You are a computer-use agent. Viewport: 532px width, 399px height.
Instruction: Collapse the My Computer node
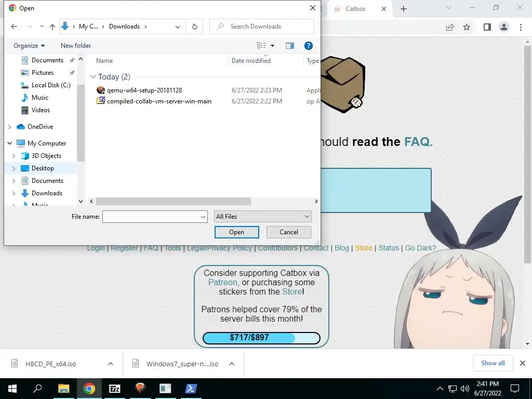[10, 143]
